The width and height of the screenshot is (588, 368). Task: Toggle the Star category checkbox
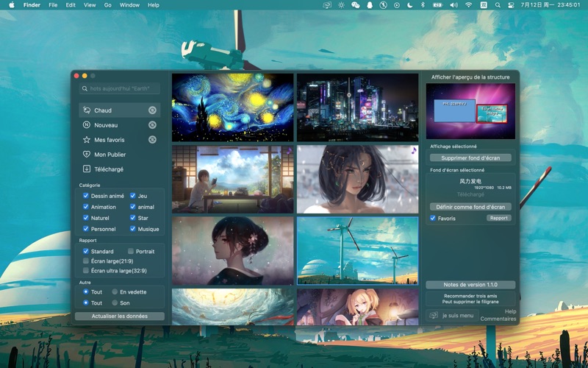[x=133, y=218]
